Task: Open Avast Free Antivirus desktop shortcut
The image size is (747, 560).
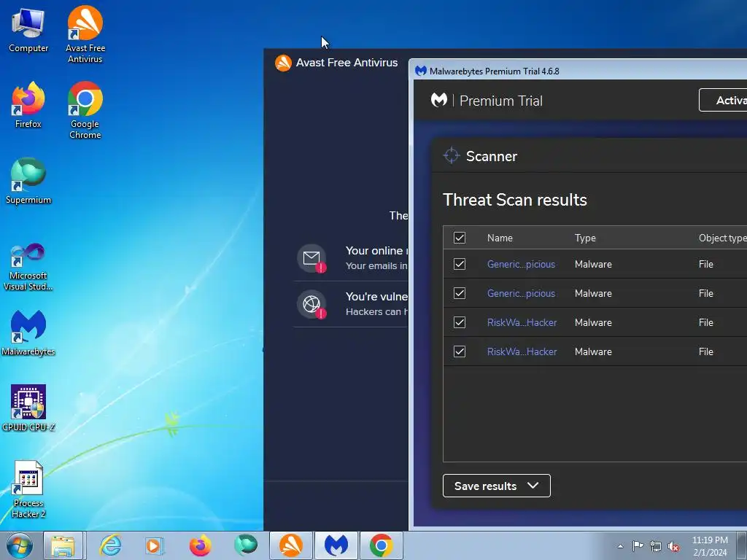Action: [85, 34]
